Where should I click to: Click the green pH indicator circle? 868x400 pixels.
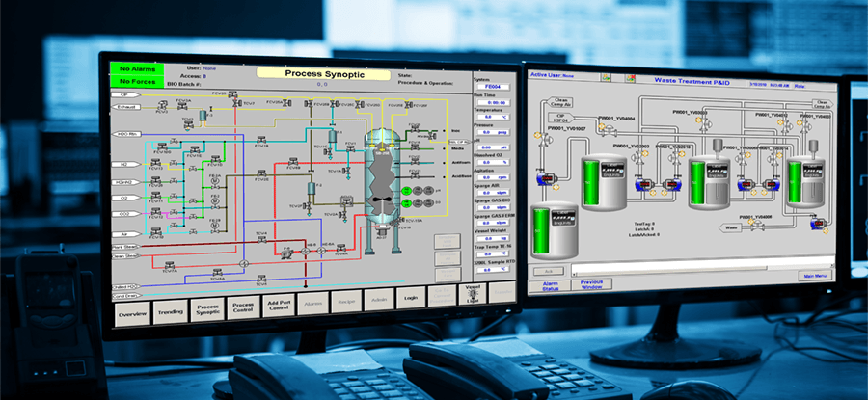point(406,190)
